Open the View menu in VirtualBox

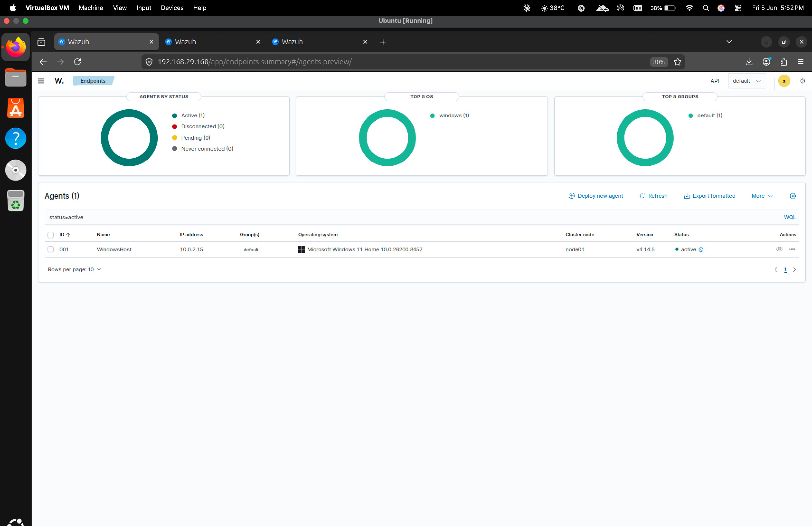[x=120, y=8]
